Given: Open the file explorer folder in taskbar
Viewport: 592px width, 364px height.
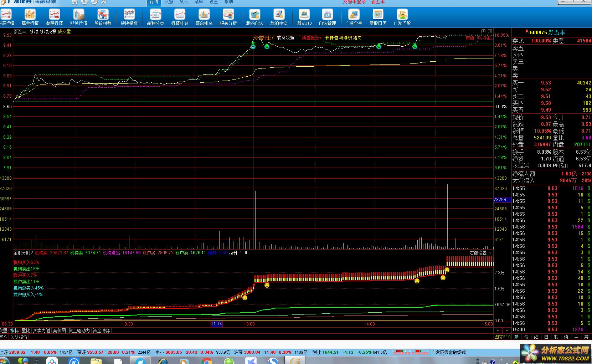Looking at the screenshot, I should [x=96, y=361].
